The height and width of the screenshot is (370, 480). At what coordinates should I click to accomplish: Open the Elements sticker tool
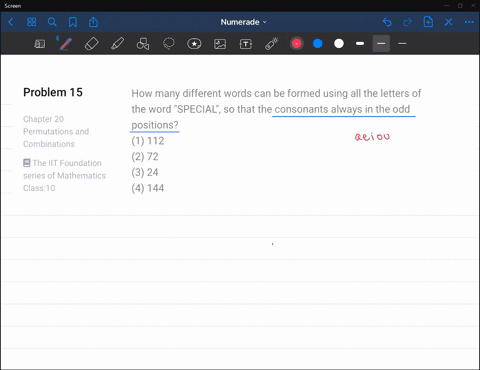(194, 44)
